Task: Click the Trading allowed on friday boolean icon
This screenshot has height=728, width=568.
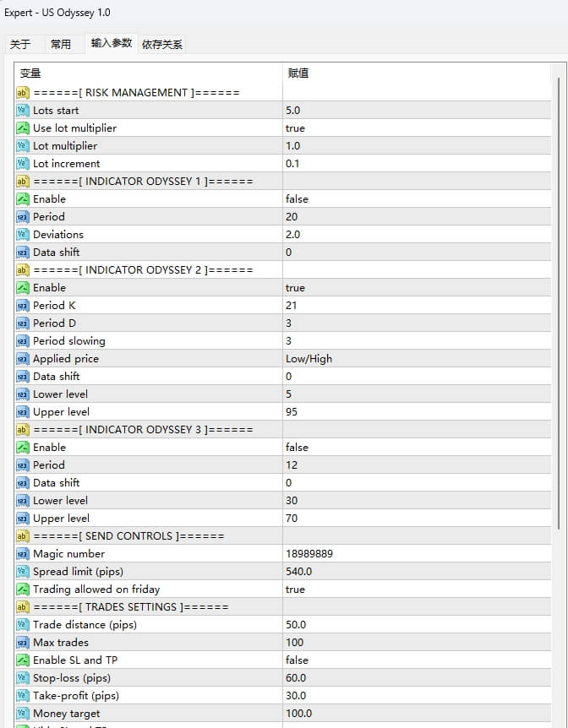Action: coord(23,589)
